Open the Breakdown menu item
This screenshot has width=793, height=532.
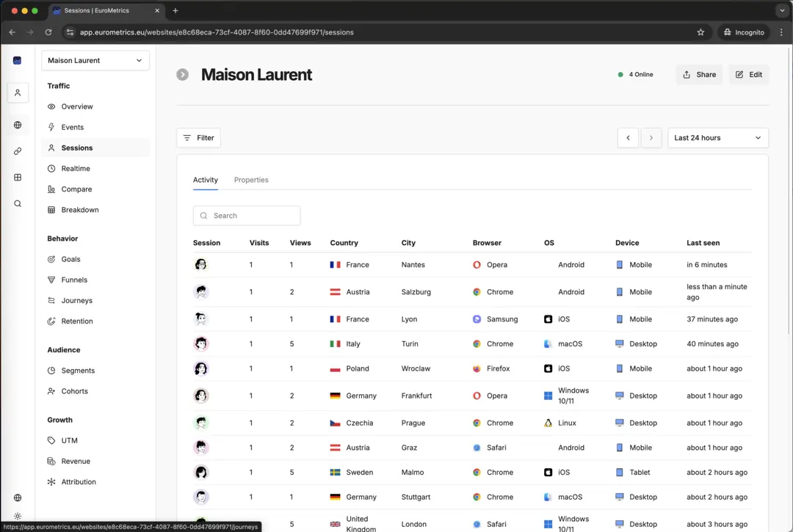click(95, 210)
